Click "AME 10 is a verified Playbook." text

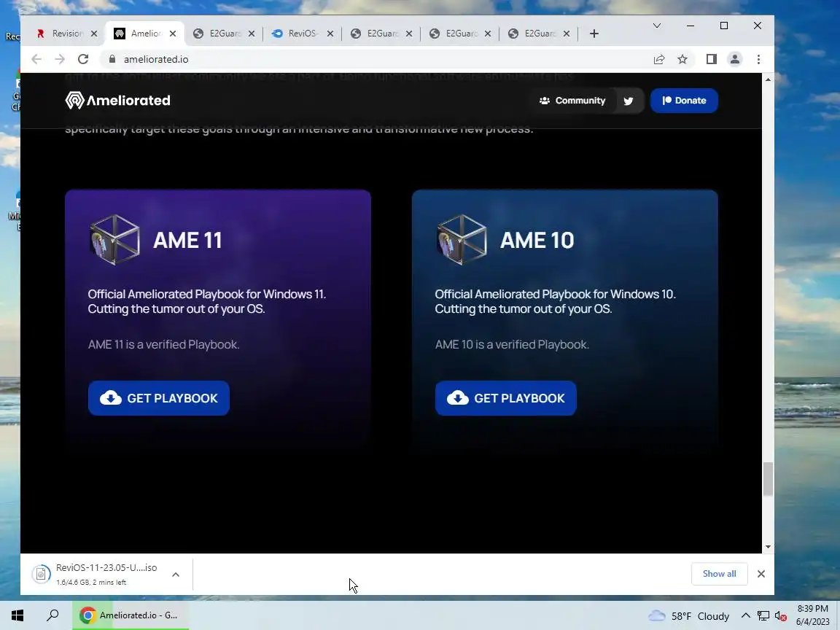click(x=512, y=344)
